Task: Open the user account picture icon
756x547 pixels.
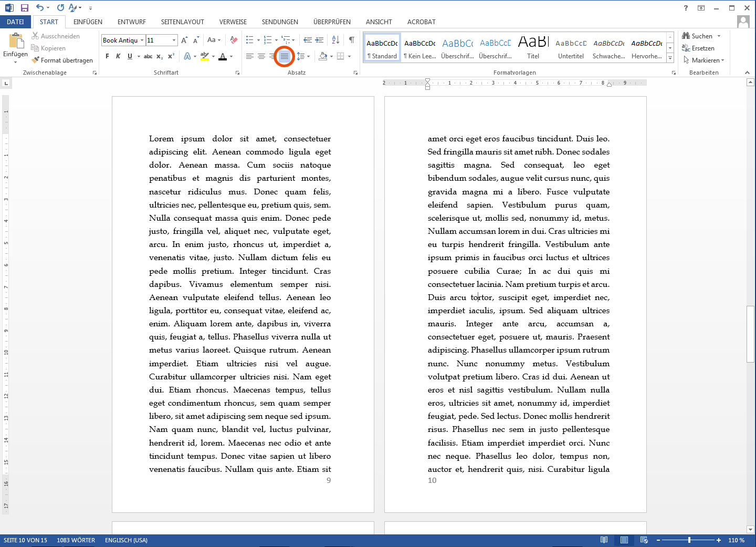Action: tap(743, 22)
